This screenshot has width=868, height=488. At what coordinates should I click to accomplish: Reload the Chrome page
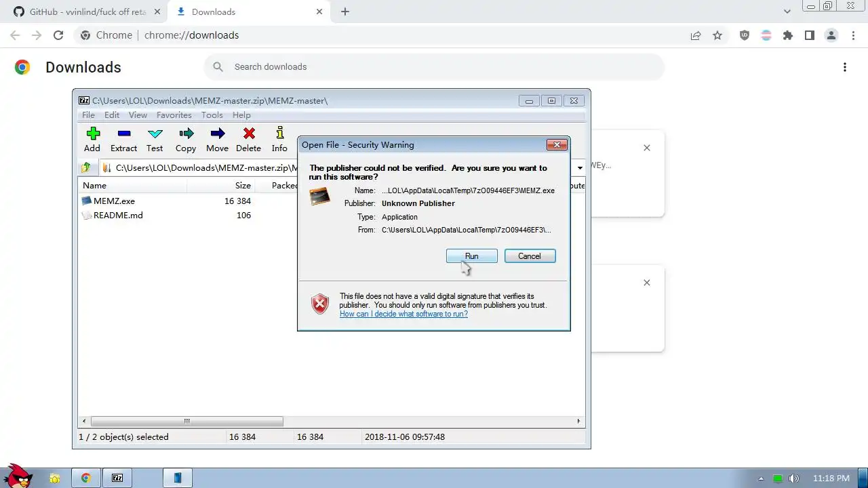58,35
